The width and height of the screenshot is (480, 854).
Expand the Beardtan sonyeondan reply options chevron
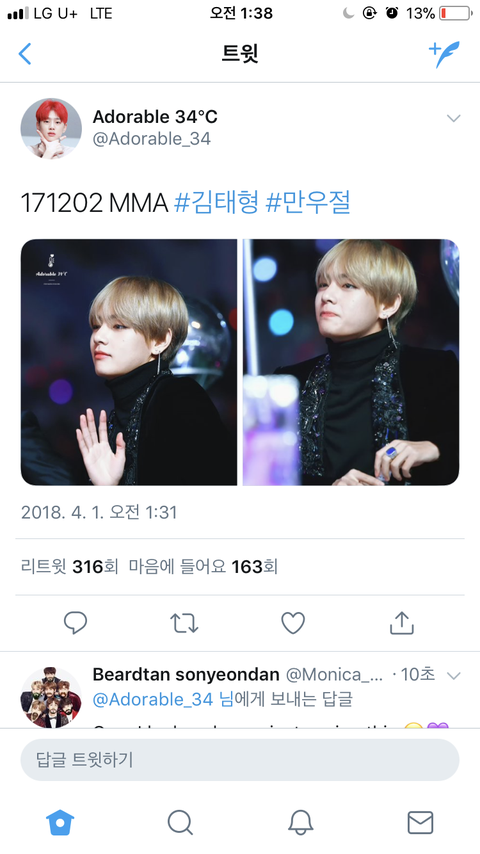click(x=453, y=676)
